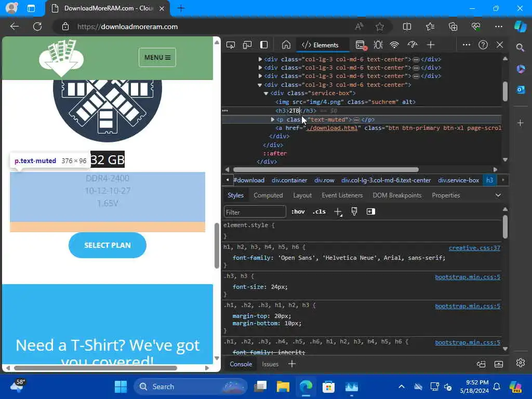Screen dimensions: 532x399
Task: Open Collections icon in Edge toolbar
Action: [x=453, y=27]
